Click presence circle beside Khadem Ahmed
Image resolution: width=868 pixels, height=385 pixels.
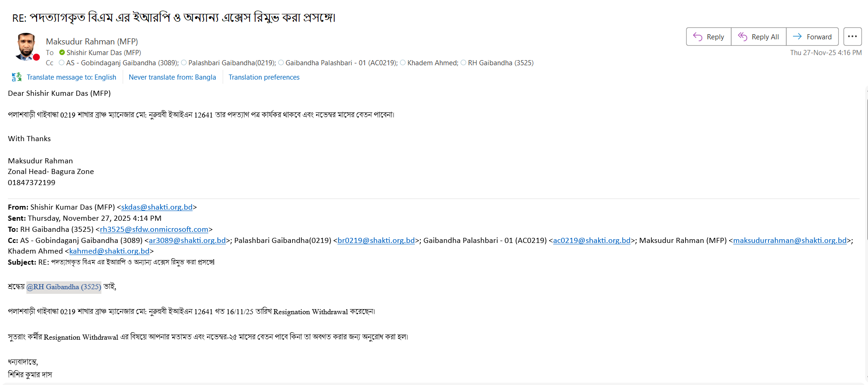coord(403,63)
